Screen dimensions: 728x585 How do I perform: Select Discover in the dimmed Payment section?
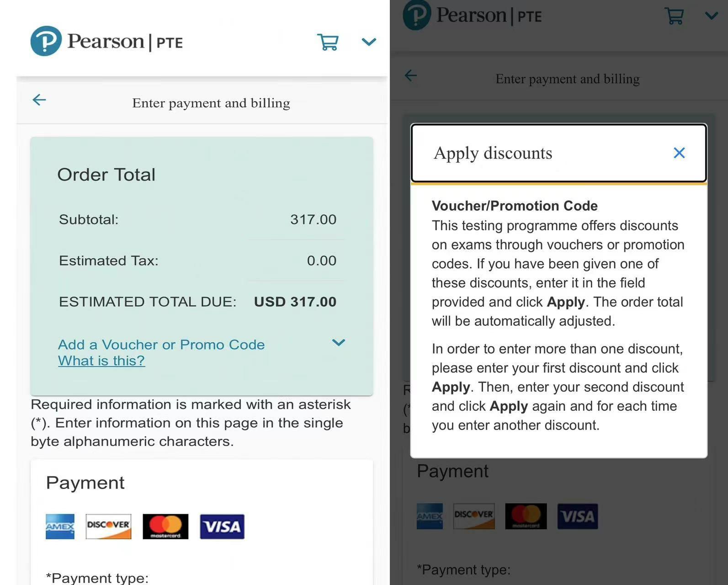474,516
